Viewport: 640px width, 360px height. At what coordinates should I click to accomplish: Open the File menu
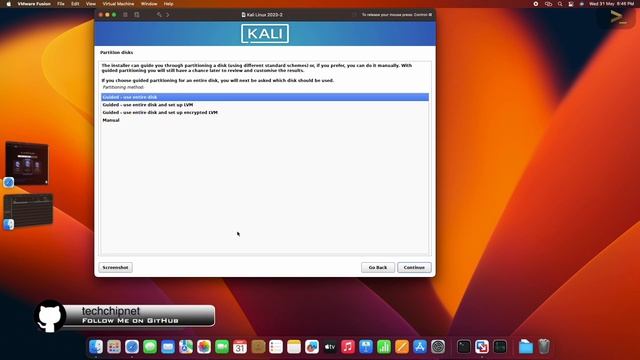point(61,4)
